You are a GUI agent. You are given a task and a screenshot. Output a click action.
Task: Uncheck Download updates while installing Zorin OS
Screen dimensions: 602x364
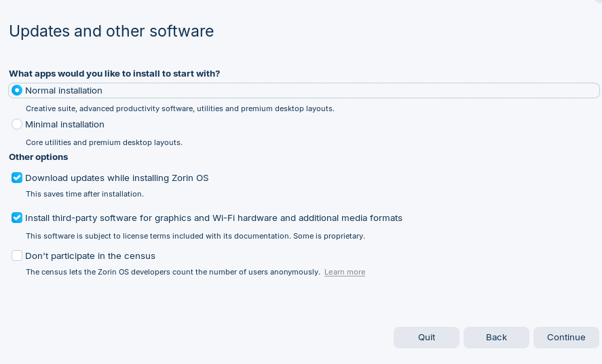[17, 178]
